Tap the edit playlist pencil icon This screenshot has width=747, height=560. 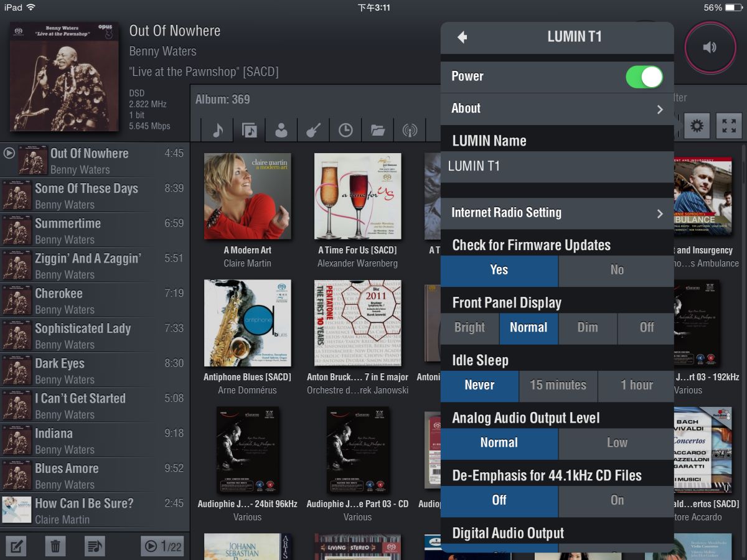point(16,546)
